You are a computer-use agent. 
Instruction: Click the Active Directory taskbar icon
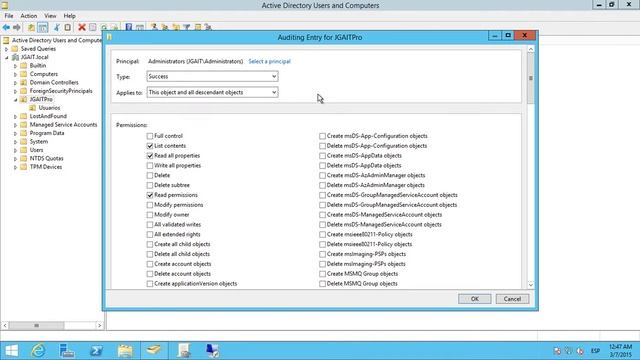click(154, 351)
